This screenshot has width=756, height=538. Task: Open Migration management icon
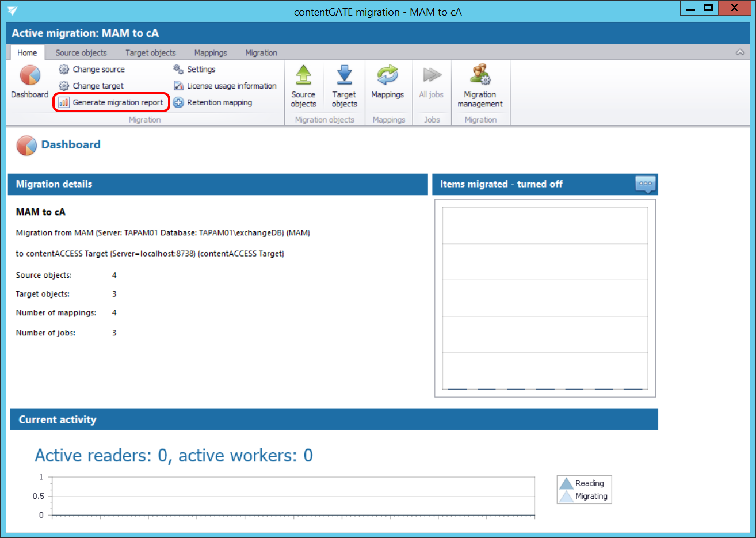(480, 76)
